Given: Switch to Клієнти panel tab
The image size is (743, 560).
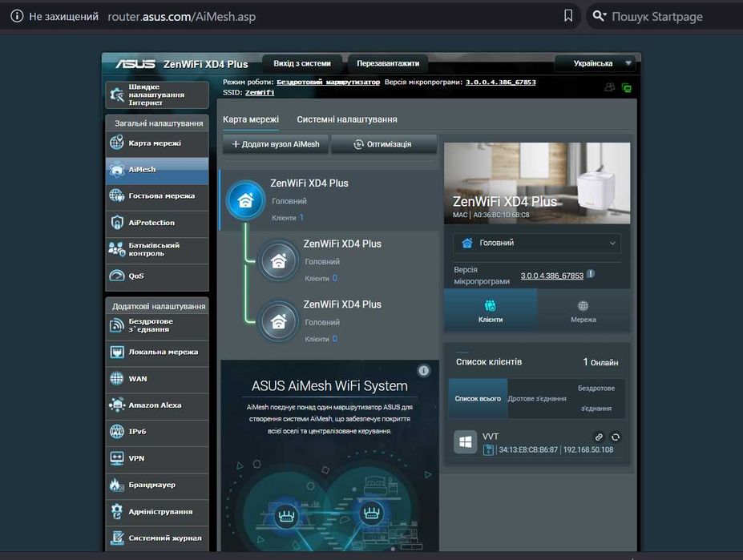Looking at the screenshot, I should coord(491,310).
